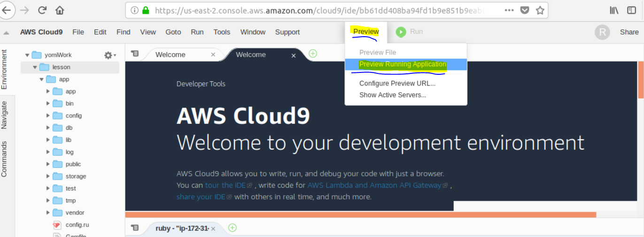The height and width of the screenshot is (237, 644).
Task: Close the ruby terminal tab
Action: [x=213, y=229]
